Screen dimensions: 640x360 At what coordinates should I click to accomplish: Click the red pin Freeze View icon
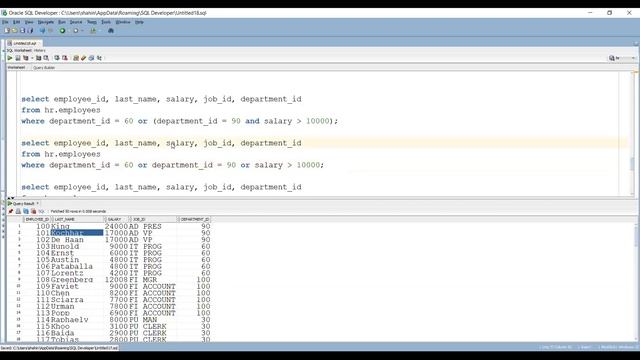(x=11, y=211)
